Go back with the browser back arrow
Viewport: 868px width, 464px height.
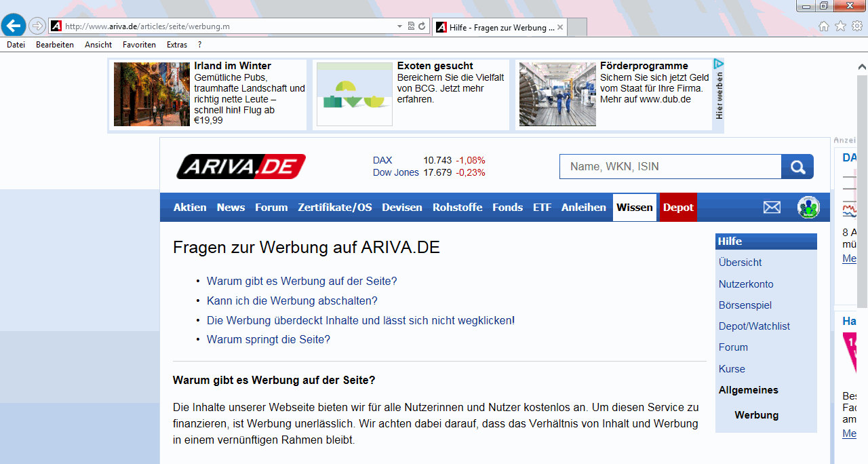[13, 26]
